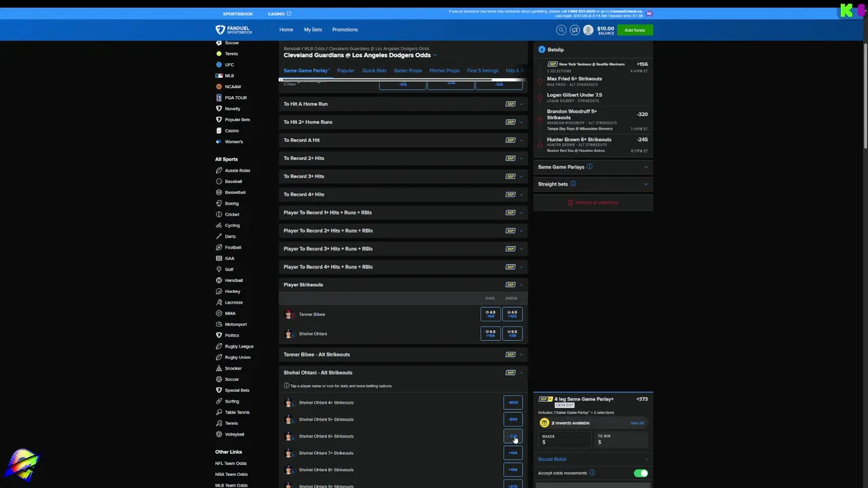Open Same Game Parlays info icon
Viewport: 868px width, 488px height.
click(x=589, y=167)
